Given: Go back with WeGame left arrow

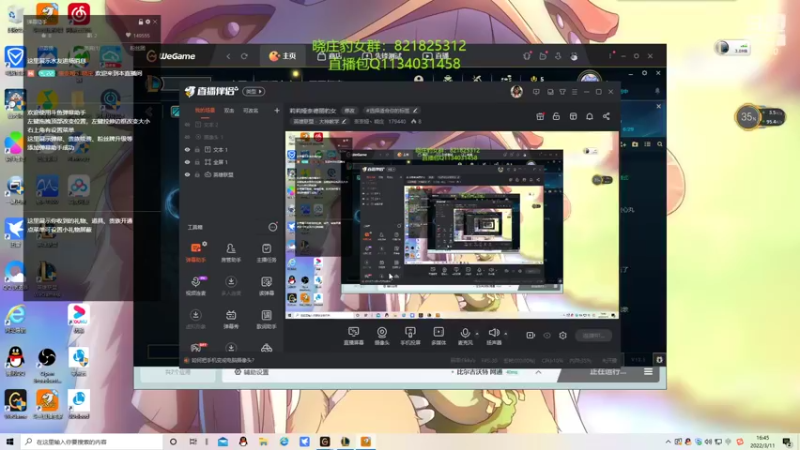Looking at the screenshot, I should pos(228,56).
